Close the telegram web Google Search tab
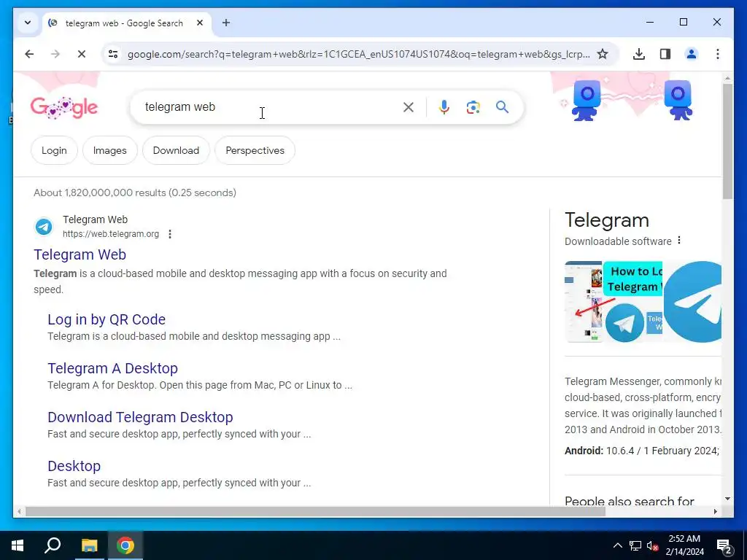Viewport: 747px width, 560px height. (200, 23)
